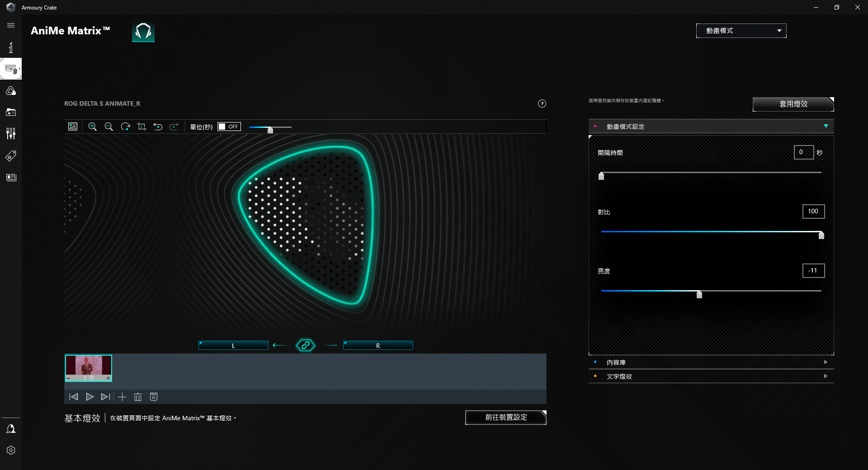Restore down the Armoury Crate window
Viewport: 868px width, 470px height.
click(x=837, y=7)
